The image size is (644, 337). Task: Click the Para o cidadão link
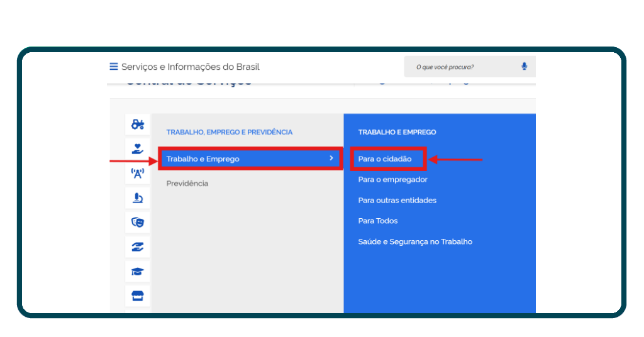(x=385, y=159)
